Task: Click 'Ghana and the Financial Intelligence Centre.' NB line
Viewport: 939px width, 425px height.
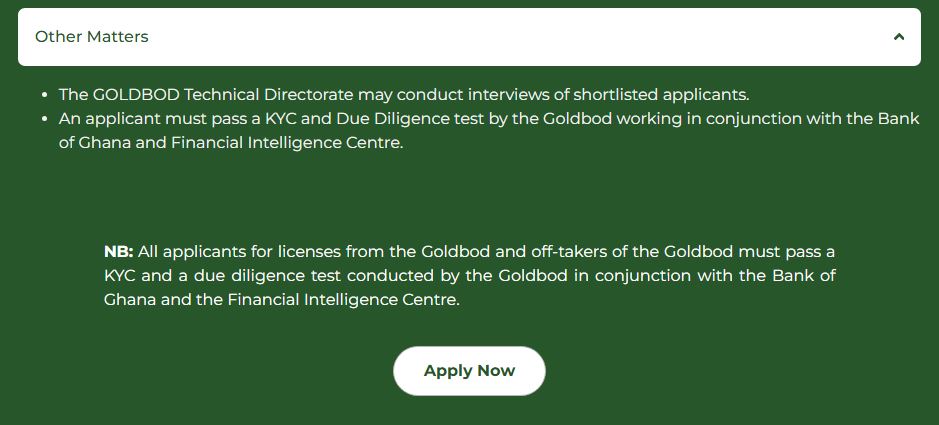Action: coord(282,300)
